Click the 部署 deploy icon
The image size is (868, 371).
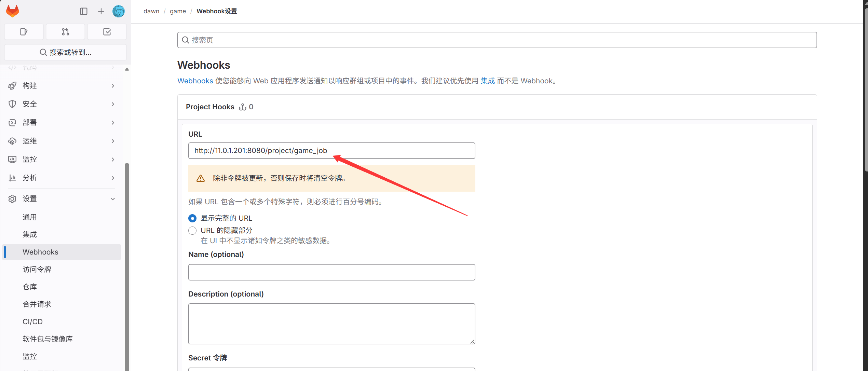12,122
